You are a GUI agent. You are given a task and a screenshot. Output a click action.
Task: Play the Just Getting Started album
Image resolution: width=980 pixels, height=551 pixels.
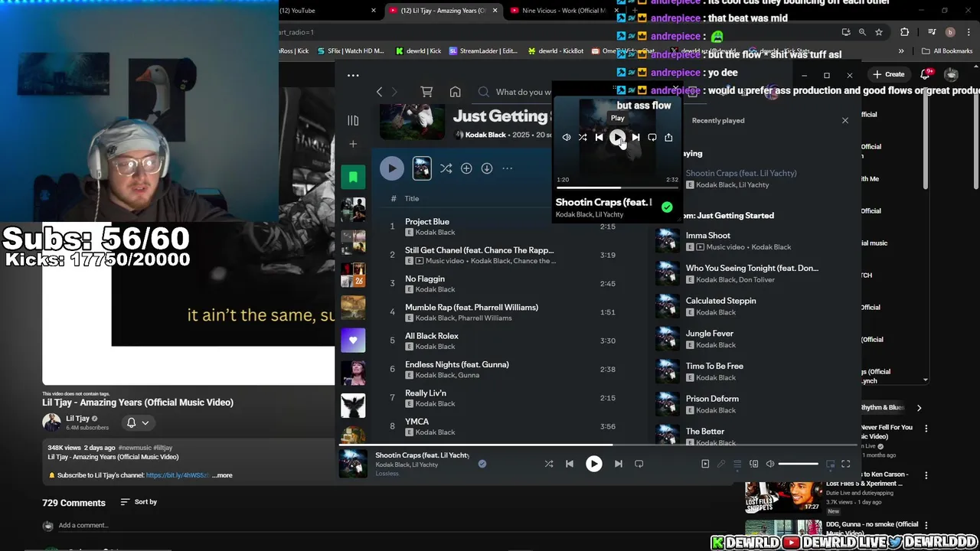391,168
